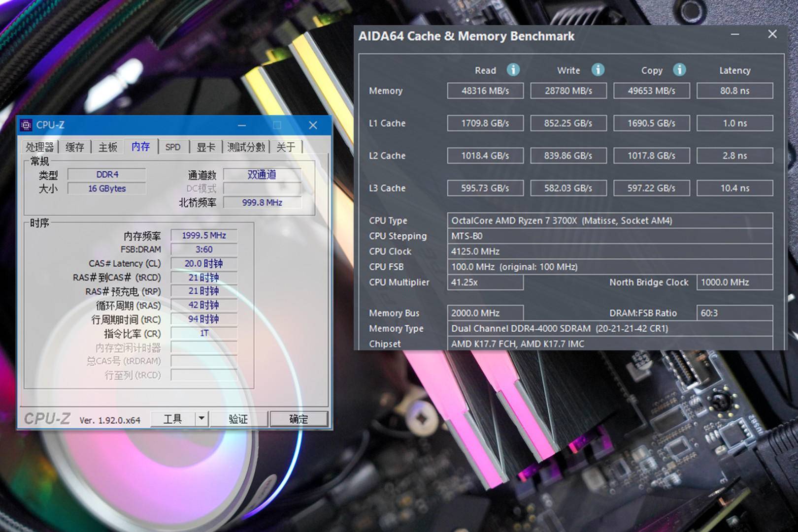Click the CPU Stepping field MTS-B0
798x532 pixels.
point(610,236)
